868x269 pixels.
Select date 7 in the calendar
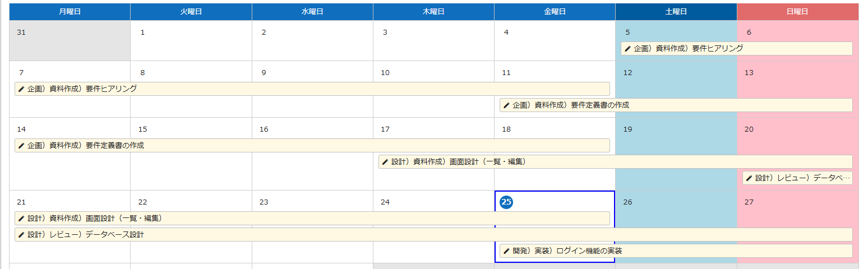[21, 73]
